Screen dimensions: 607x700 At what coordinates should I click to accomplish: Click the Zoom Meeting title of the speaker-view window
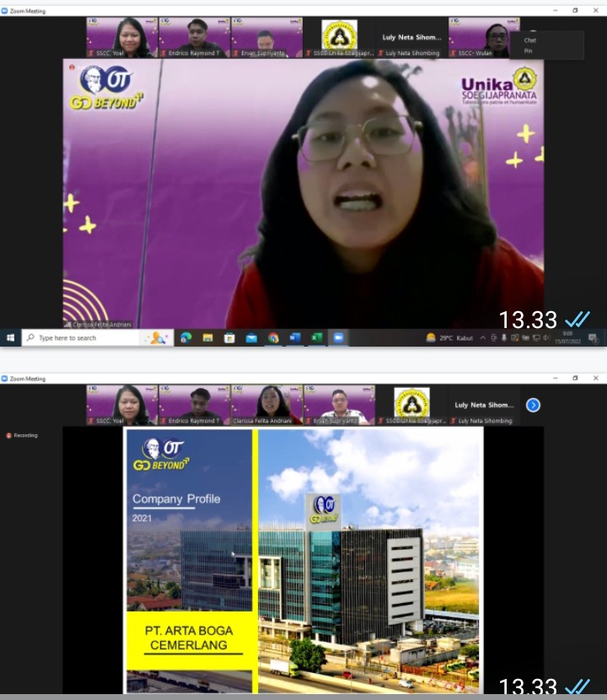tap(28, 11)
